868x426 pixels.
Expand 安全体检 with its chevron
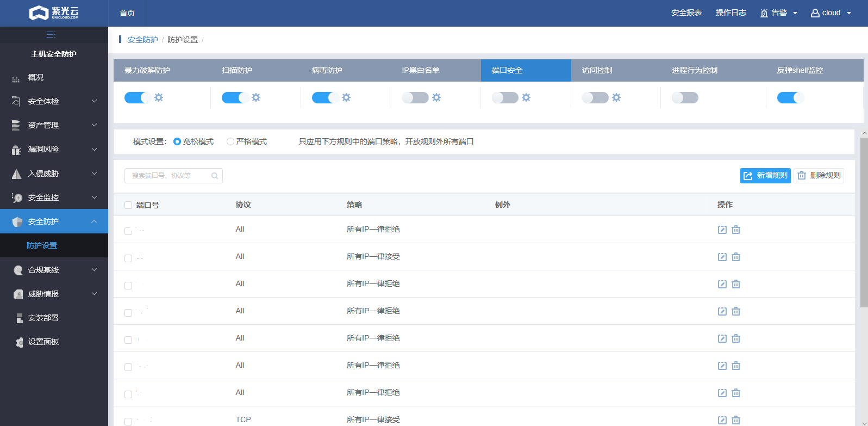coord(94,101)
